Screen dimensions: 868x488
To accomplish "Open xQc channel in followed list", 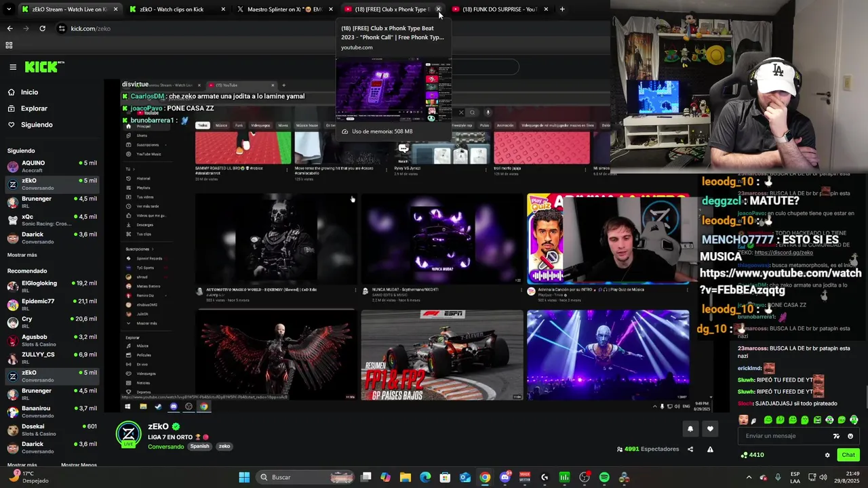I will (x=52, y=220).
